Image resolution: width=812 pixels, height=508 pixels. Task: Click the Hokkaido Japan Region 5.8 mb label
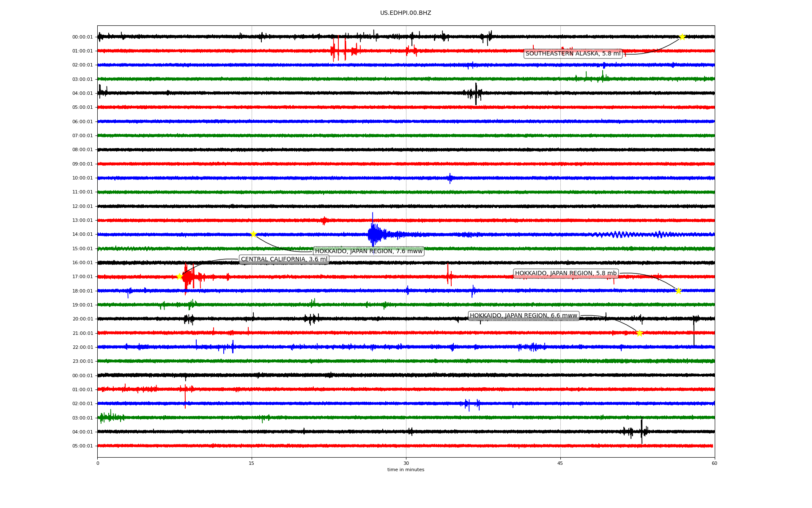[565, 273]
